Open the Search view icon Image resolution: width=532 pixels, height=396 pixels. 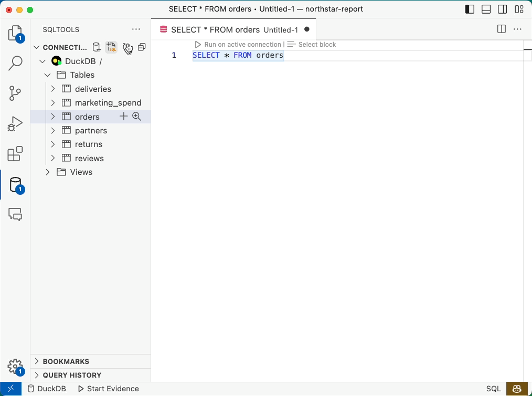point(15,64)
